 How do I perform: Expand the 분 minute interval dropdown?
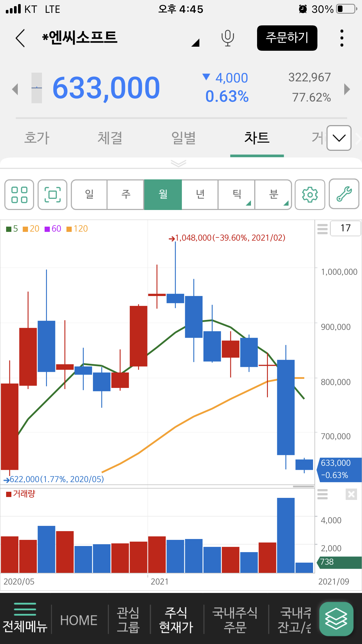[x=273, y=195]
